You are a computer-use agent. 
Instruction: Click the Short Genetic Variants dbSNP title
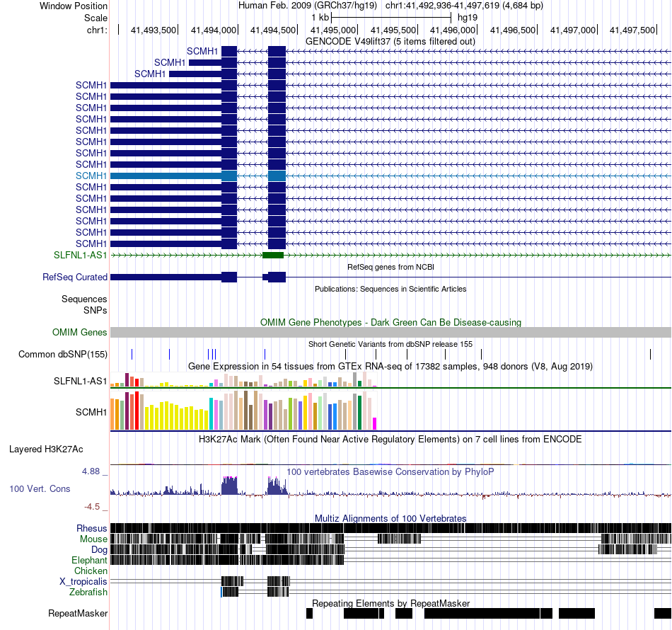(x=390, y=344)
